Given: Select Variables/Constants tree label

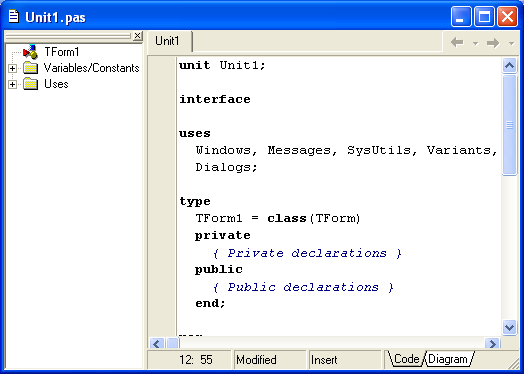Looking at the screenshot, I should [x=92, y=68].
